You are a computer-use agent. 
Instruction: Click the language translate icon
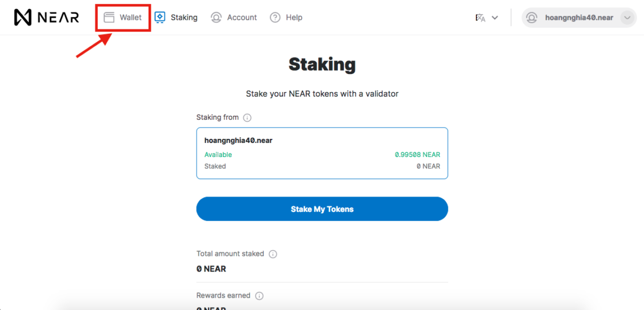pyautogui.click(x=481, y=18)
